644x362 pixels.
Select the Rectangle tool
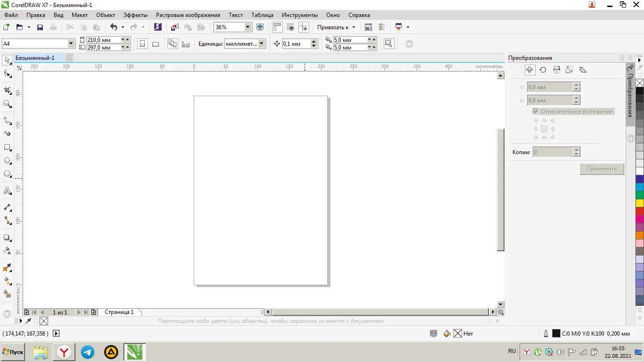tap(8, 148)
